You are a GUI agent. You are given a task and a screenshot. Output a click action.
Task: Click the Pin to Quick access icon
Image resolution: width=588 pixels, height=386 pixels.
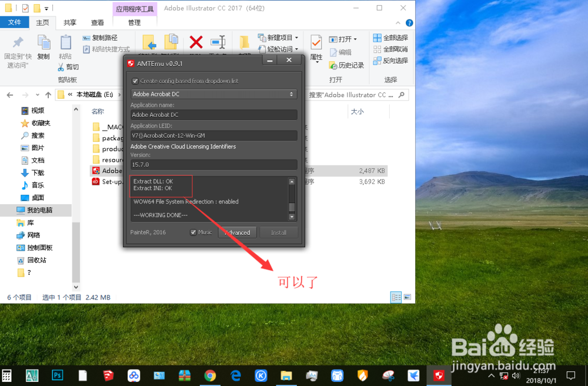(18, 42)
